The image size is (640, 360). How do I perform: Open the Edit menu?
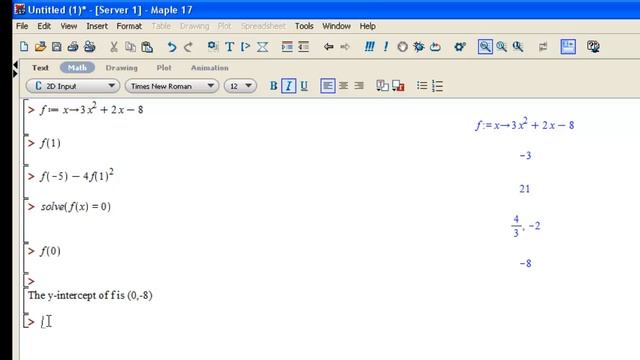[x=44, y=26]
